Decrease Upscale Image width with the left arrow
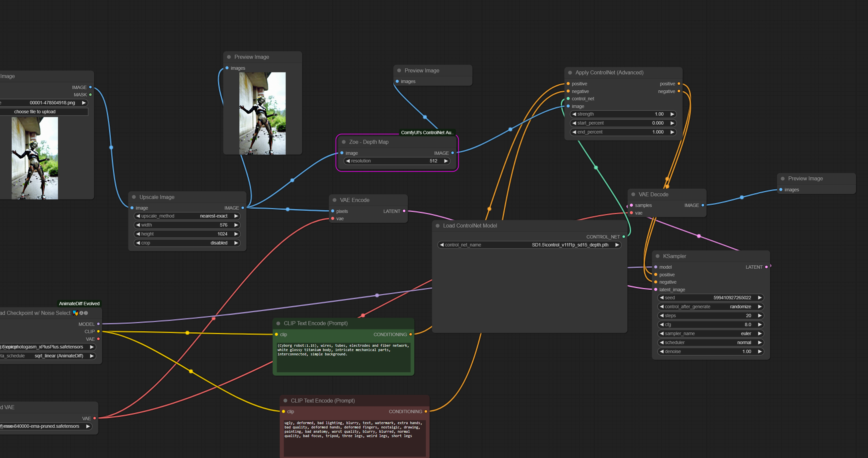The height and width of the screenshot is (458, 868). tap(138, 225)
